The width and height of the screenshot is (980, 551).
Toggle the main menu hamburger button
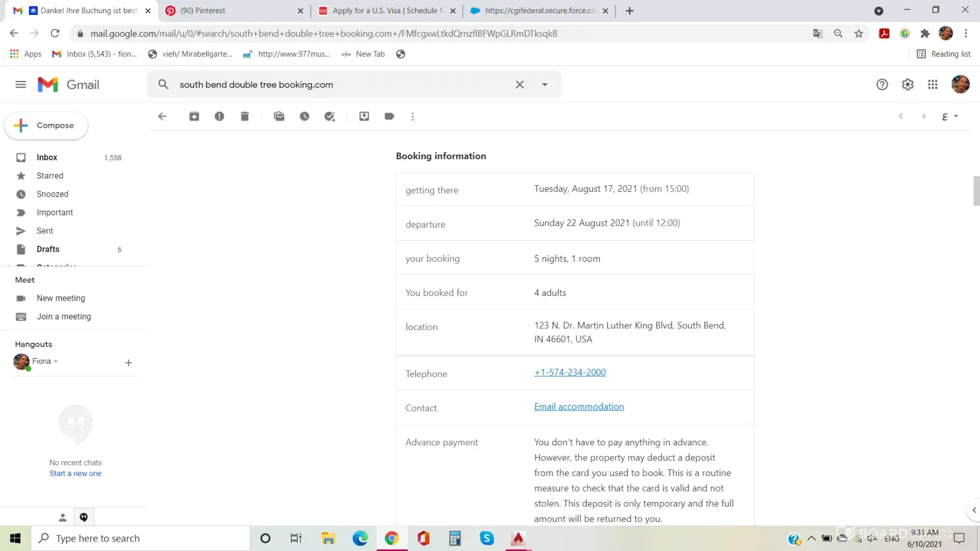[20, 84]
